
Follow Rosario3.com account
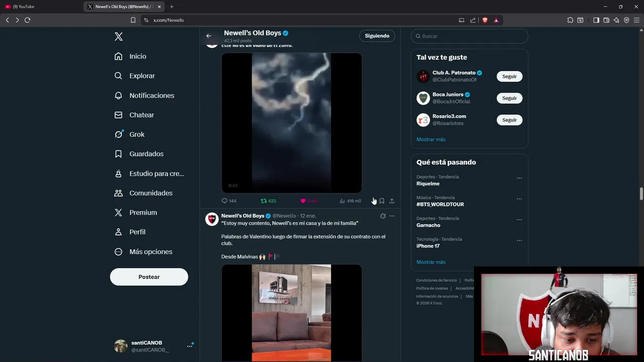[509, 120]
